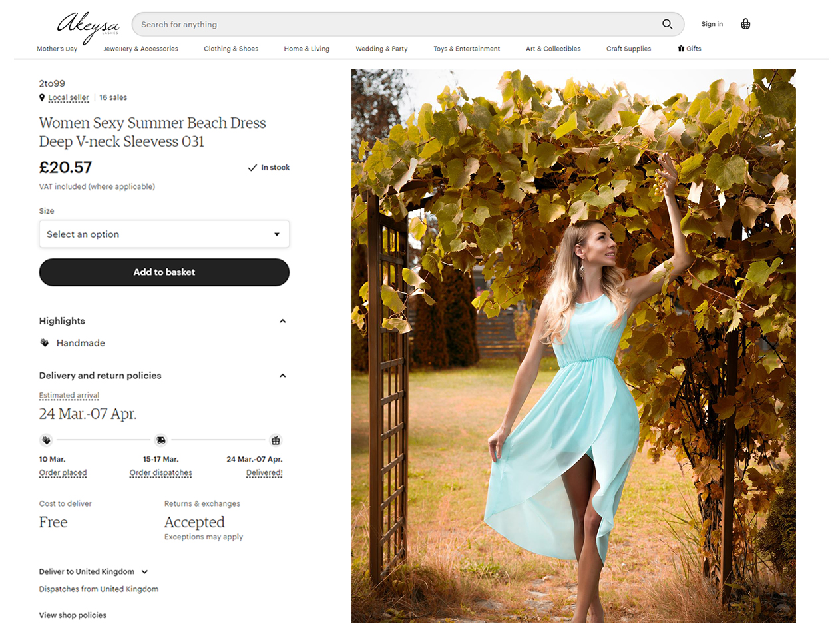Click the Add to basket button
This screenshot has width=840, height=642.
point(164,272)
